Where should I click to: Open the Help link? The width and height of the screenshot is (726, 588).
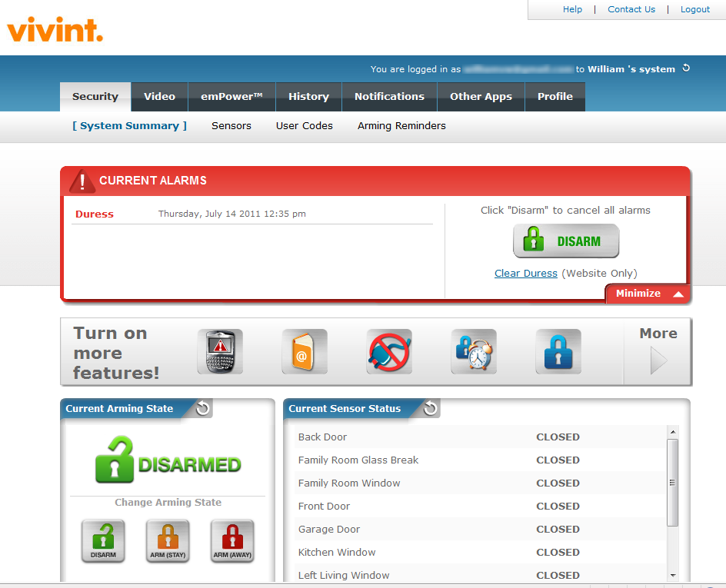coord(572,9)
